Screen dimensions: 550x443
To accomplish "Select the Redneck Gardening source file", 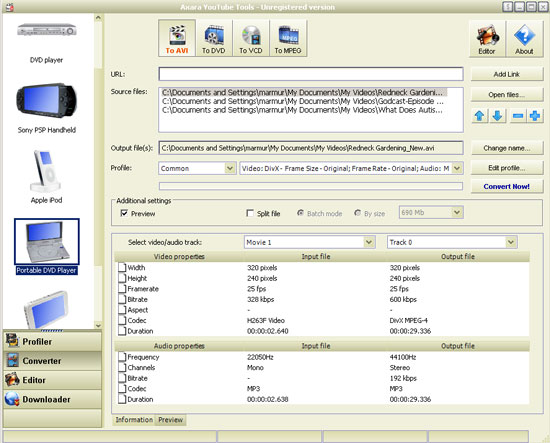I will click(304, 93).
